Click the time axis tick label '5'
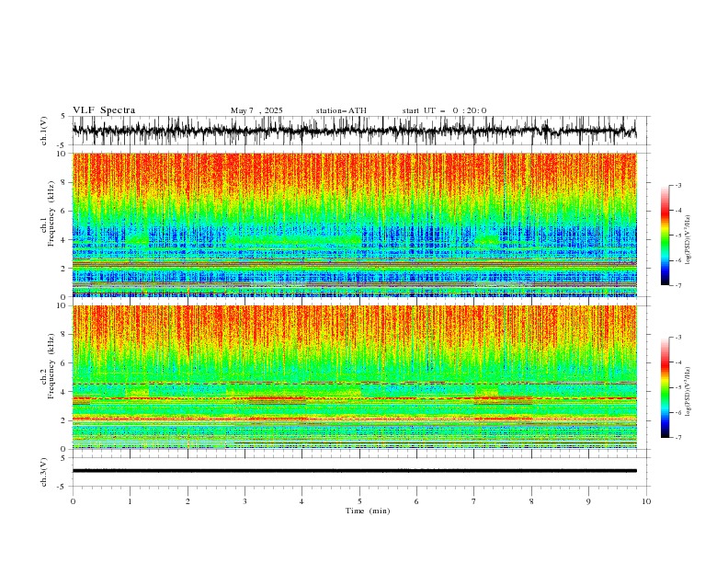Screen dimensions: 728x563 (x=359, y=501)
